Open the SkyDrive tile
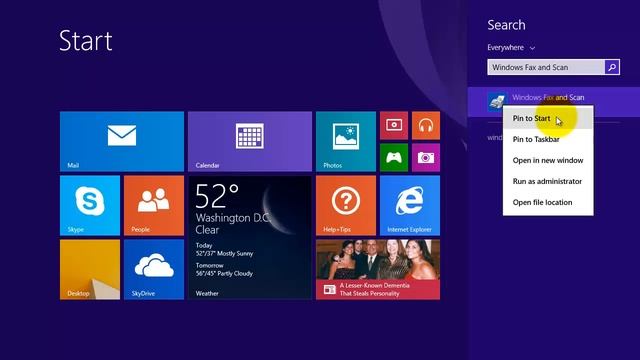 [154, 269]
